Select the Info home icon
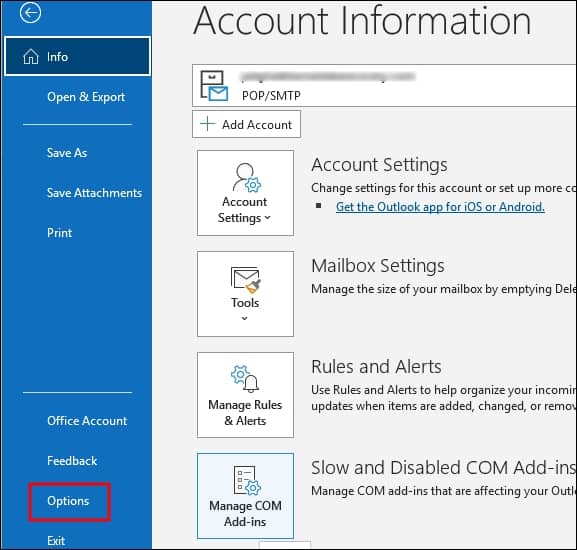Screen dimensions: 577x550 tap(31, 57)
